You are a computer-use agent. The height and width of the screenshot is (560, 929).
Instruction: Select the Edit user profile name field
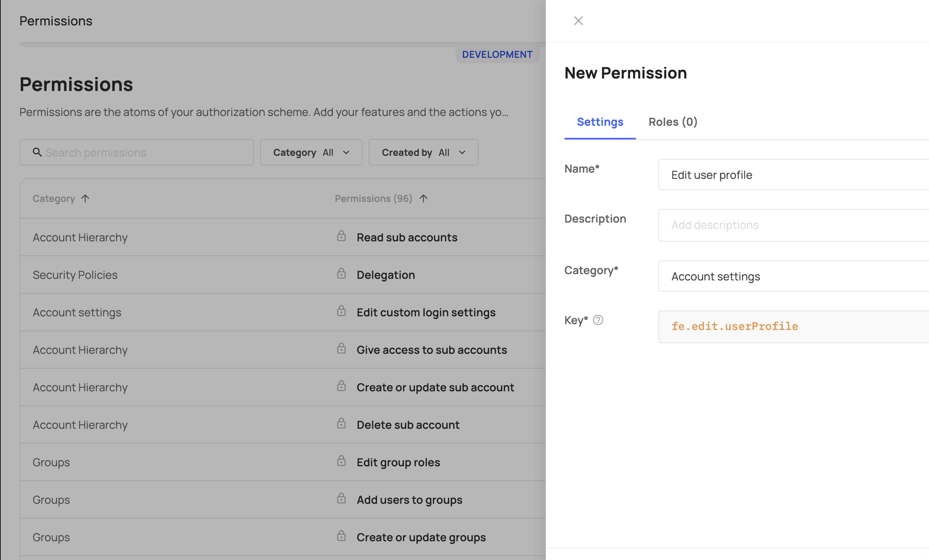(x=793, y=175)
